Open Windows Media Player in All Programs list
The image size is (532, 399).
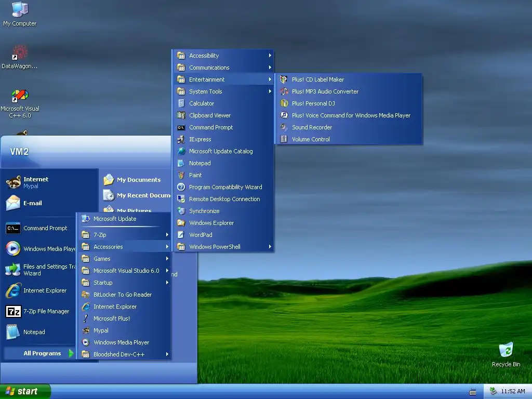[124, 342]
